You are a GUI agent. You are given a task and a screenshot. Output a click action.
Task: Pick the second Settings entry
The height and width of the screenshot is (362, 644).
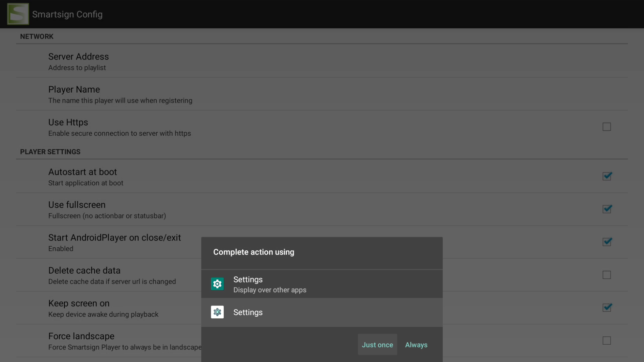[322, 312]
